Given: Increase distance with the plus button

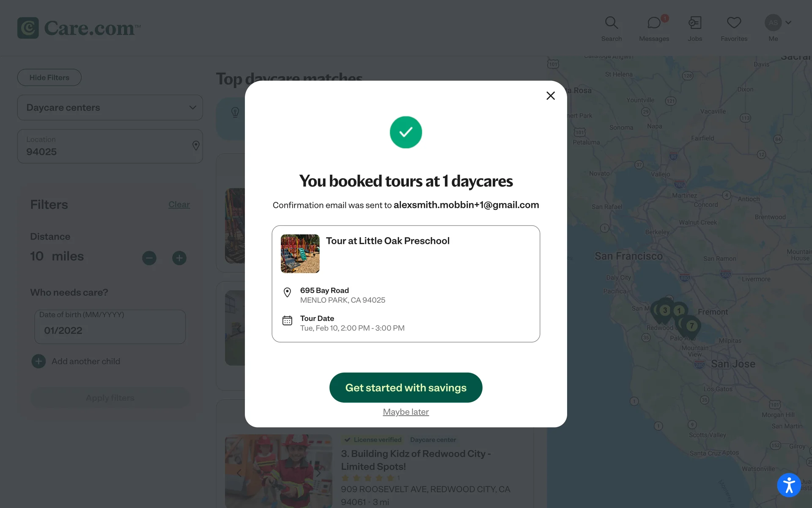Looking at the screenshot, I should [x=179, y=258].
